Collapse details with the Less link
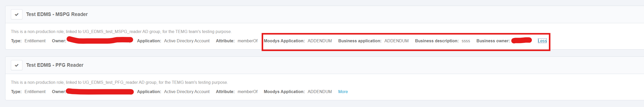This screenshot has width=644, height=107. (542, 41)
